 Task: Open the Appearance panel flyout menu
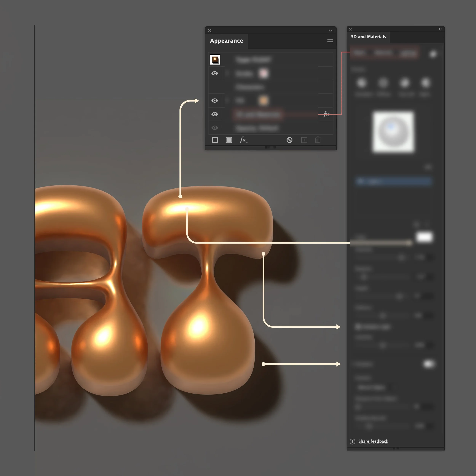(330, 41)
